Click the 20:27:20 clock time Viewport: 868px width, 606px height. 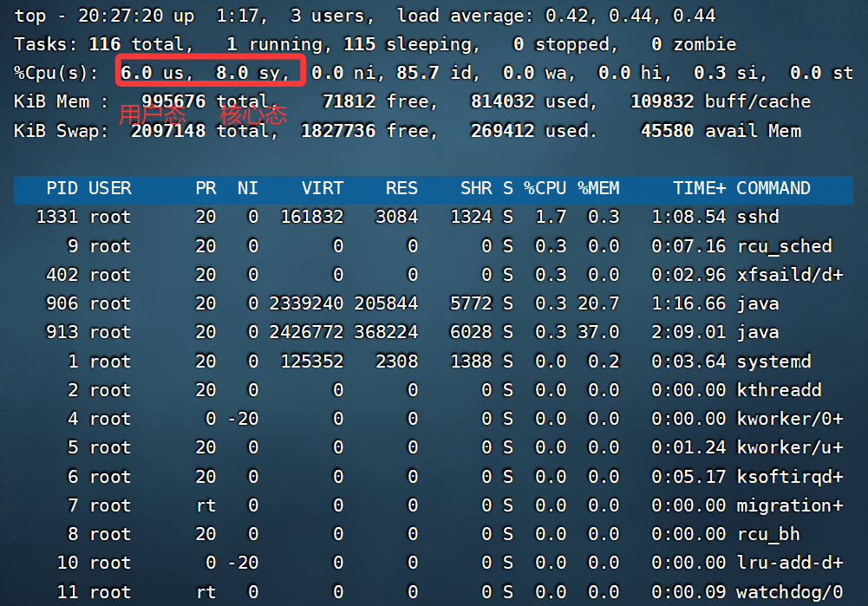121,16
